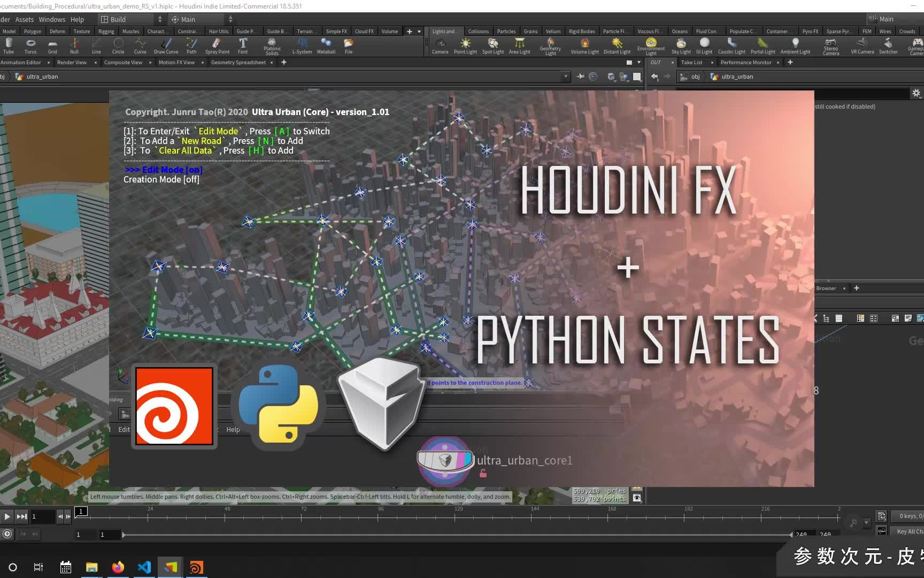Open Visual Studio Code from taskbar
Viewport: 924px width, 578px height.
click(x=144, y=567)
